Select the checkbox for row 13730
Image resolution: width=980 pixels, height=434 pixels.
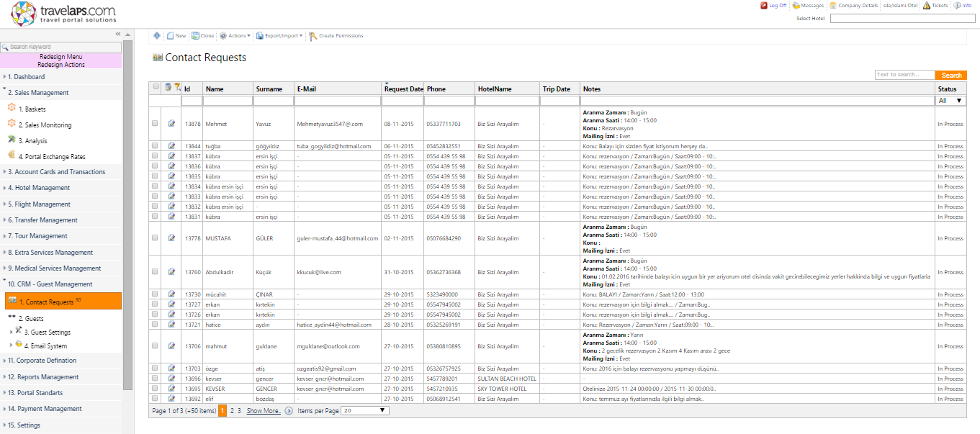155,294
